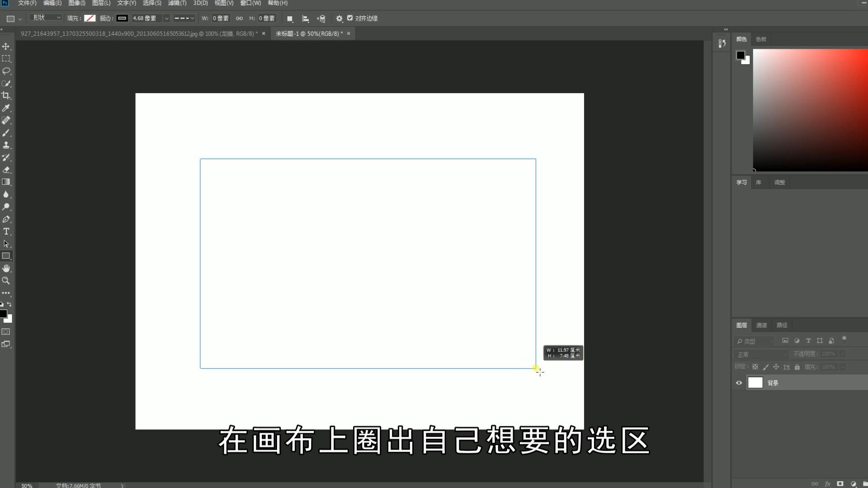Select the Eraser tool
868x488 pixels.
click(6, 170)
